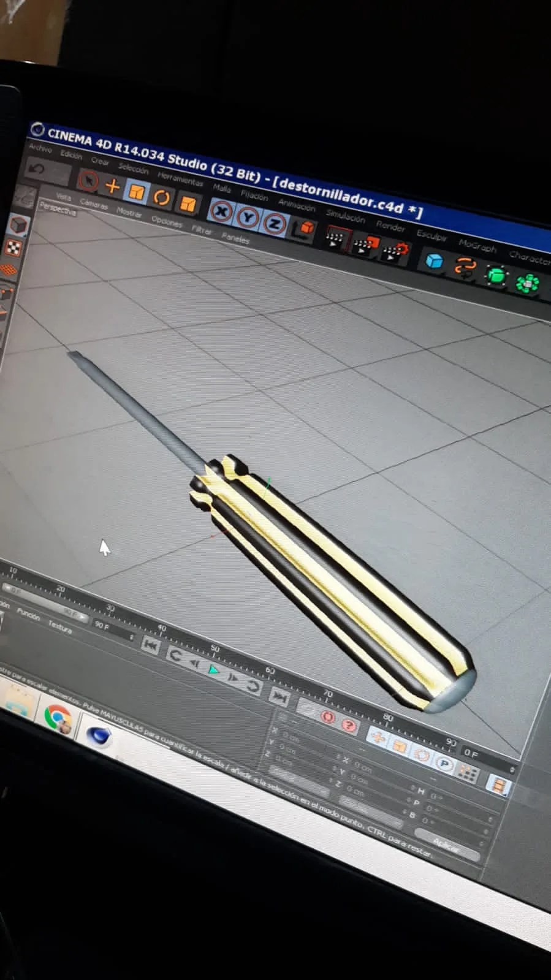The image size is (551, 980).
Task: Open viewport Paneles menu
Action: [x=235, y=238]
